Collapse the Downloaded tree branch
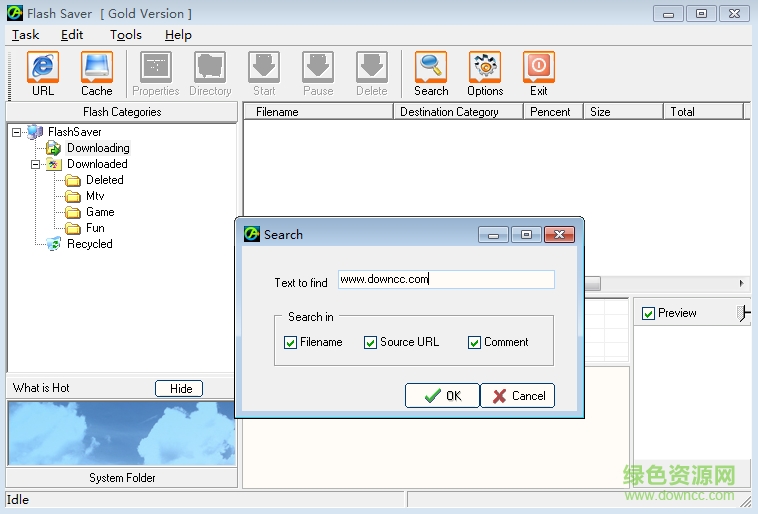This screenshot has height=514, width=758. 35,164
